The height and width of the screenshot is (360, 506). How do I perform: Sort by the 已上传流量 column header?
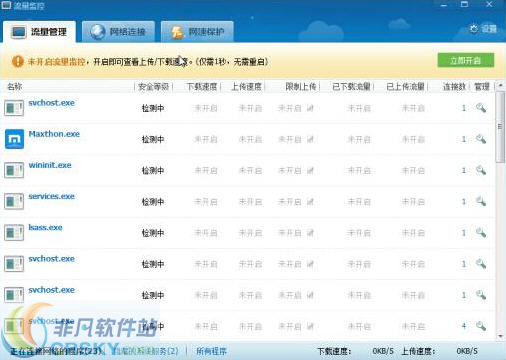(x=405, y=87)
